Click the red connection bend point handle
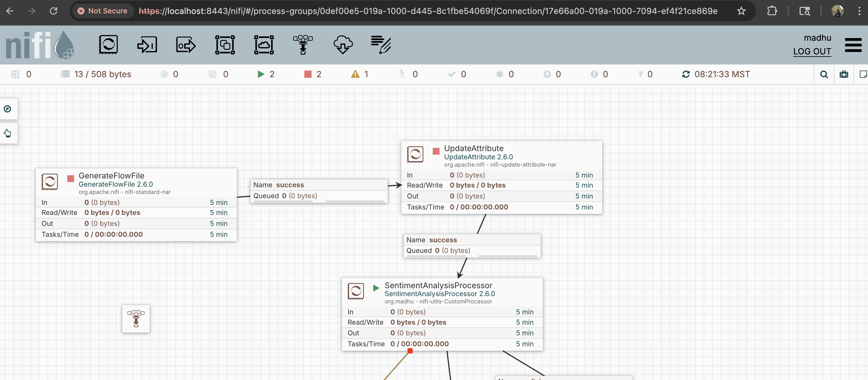 410,351
